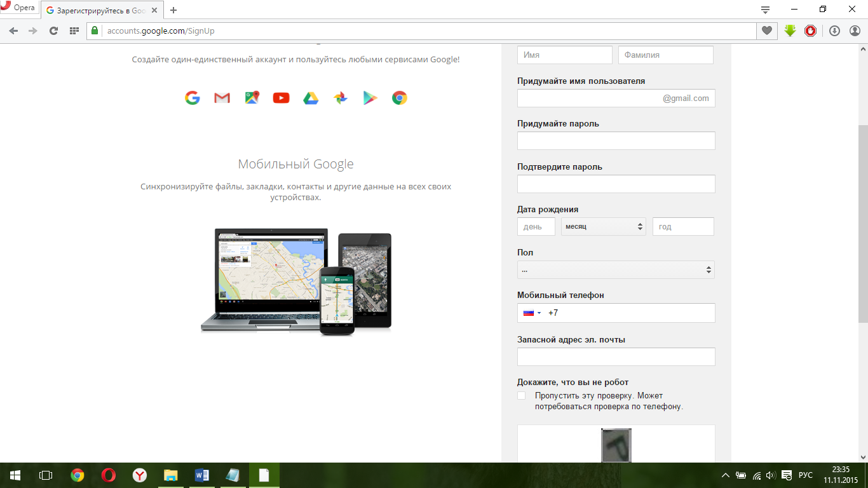
Task: Check the Пропустить эту проверку checkbox
Action: coord(522,395)
